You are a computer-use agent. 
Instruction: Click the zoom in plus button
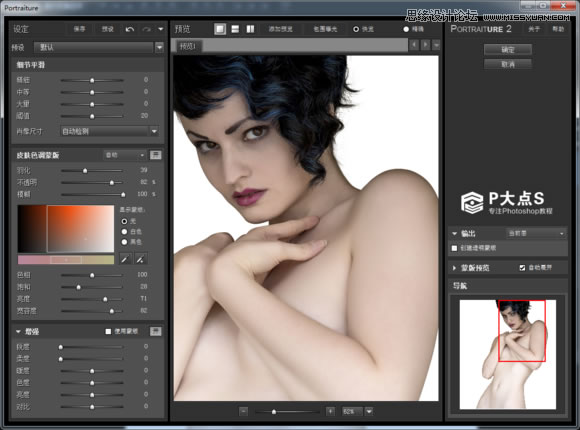pyautogui.click(x=330, y=411)
